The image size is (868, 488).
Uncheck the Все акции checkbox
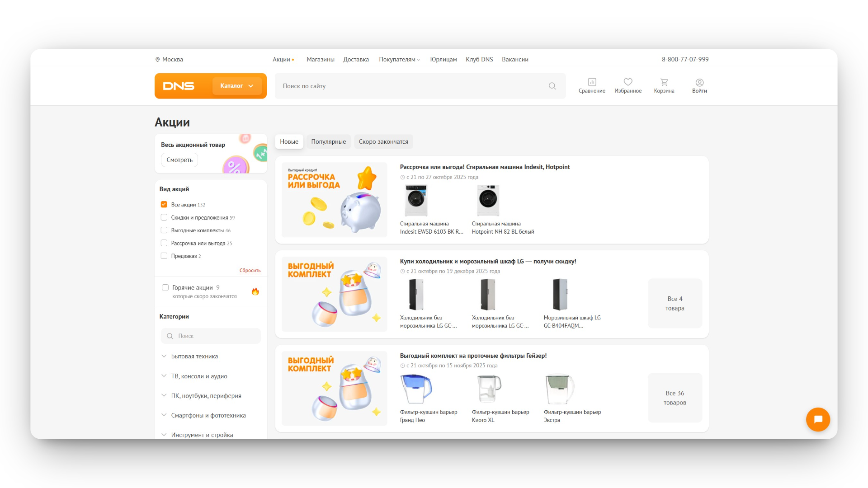(x=164, y=205)
